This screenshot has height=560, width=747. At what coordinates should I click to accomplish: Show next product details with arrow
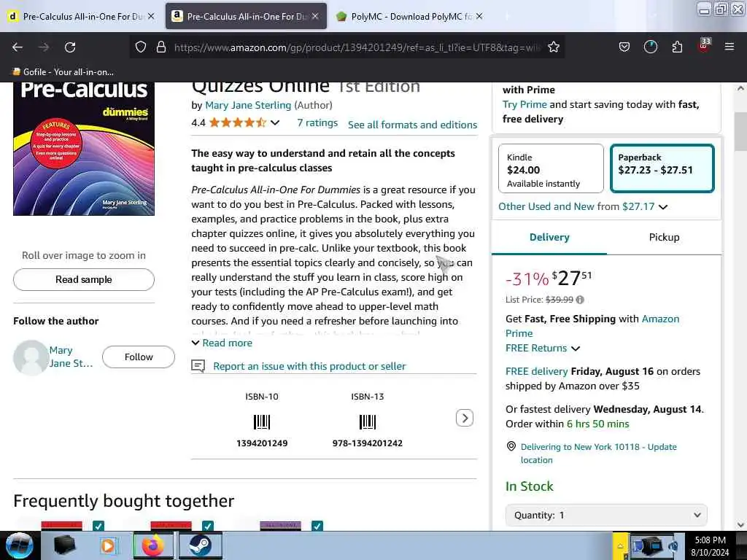pos(465,418)
